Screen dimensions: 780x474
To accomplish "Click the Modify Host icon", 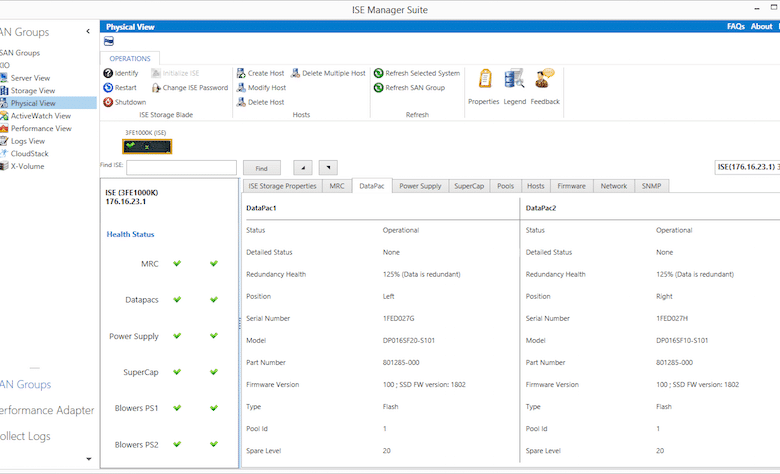I will (241, 88).
